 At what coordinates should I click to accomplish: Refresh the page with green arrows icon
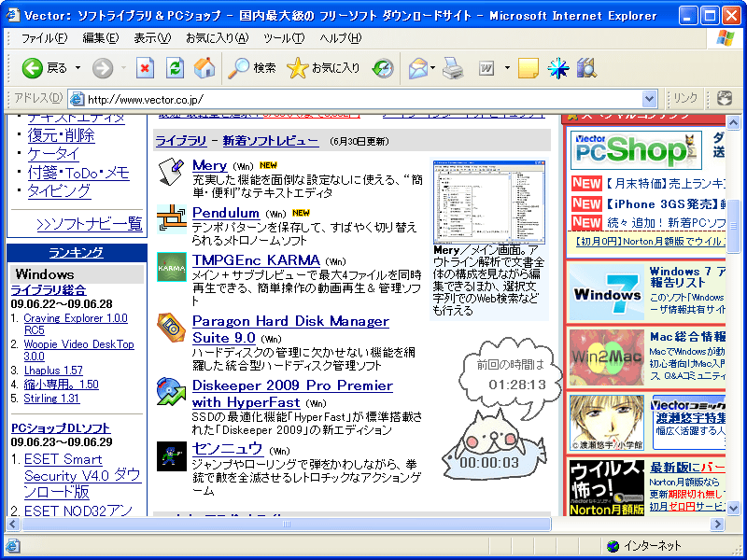pos(175,68)
